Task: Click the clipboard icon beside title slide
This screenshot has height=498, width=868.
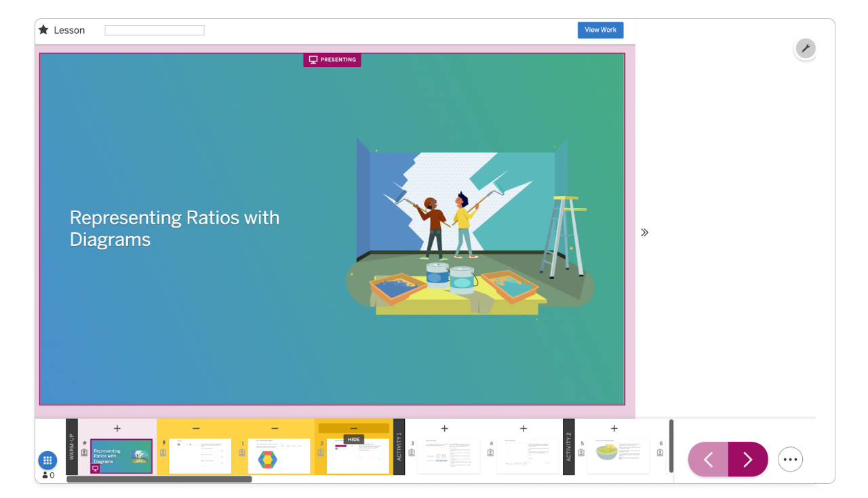Action: (85, 453)
